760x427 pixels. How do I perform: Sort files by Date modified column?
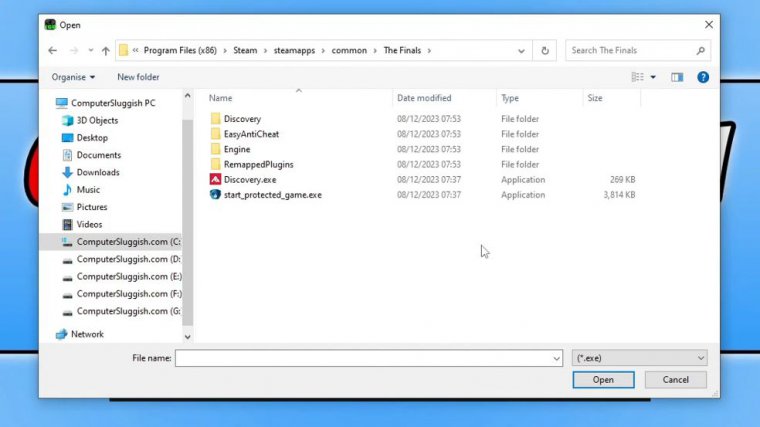tap(424, 98)
